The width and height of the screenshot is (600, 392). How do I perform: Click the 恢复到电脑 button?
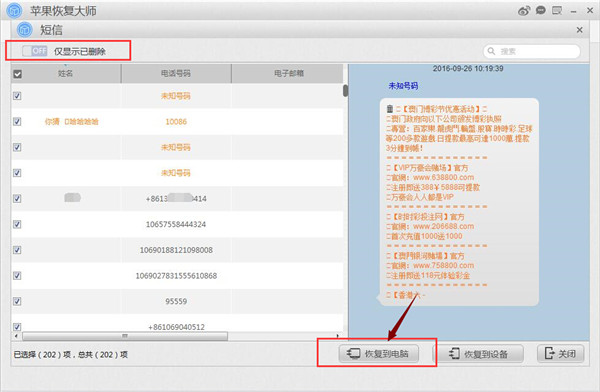point(378,353)
